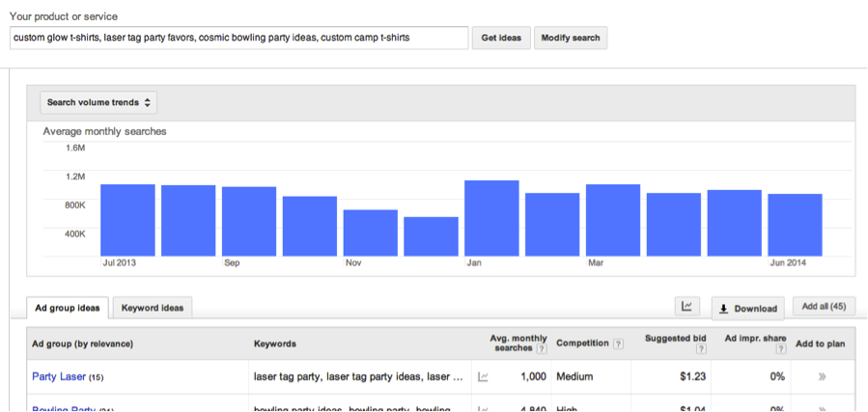Click the Add to plan column header
The height and width of the screenshot is (412, 868).
click(821, 343)
